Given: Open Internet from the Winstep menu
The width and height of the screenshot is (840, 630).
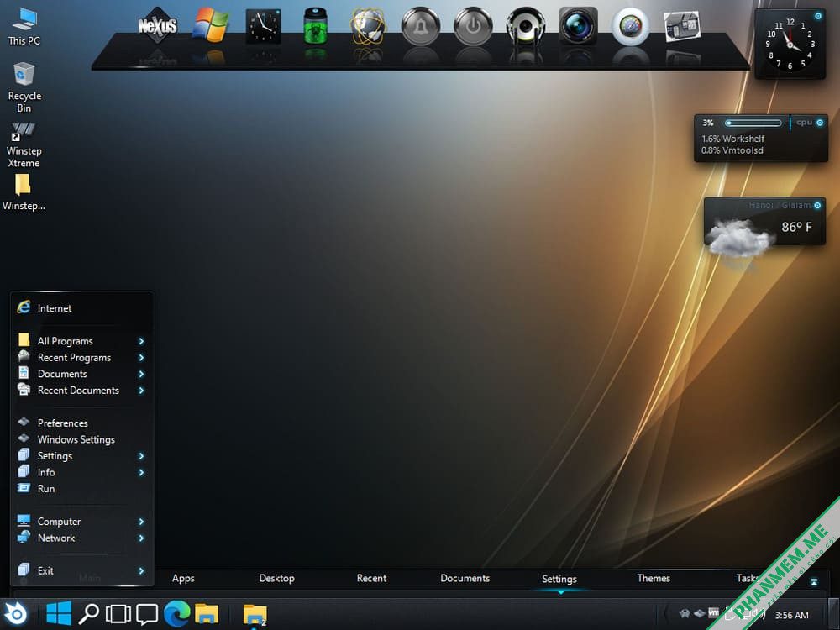Looking at the screenshot, I should [x=82, y=308].
